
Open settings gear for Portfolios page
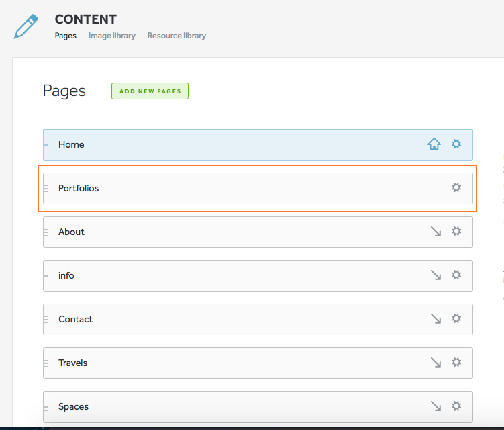[x=456, y=187]
